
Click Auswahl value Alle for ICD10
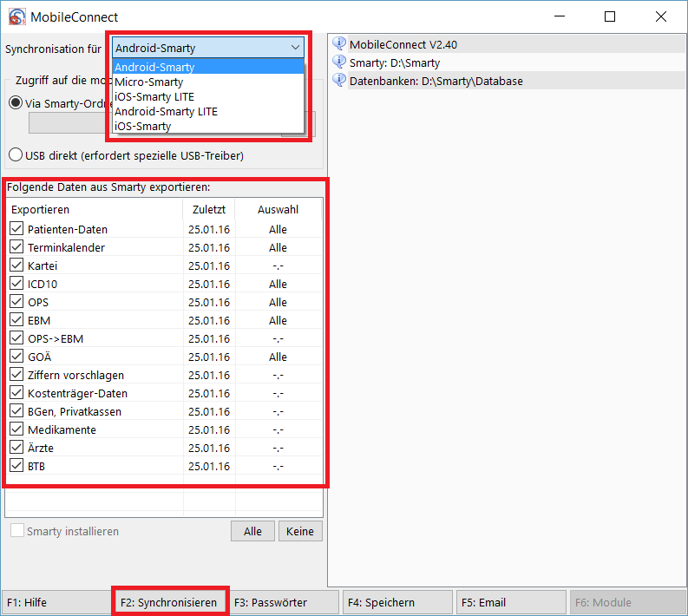pyautogui.click(x=278, y=284)
